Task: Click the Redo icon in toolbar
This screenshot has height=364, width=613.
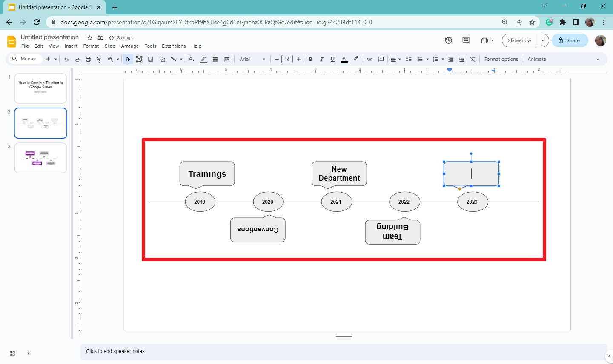Action: 77,60
